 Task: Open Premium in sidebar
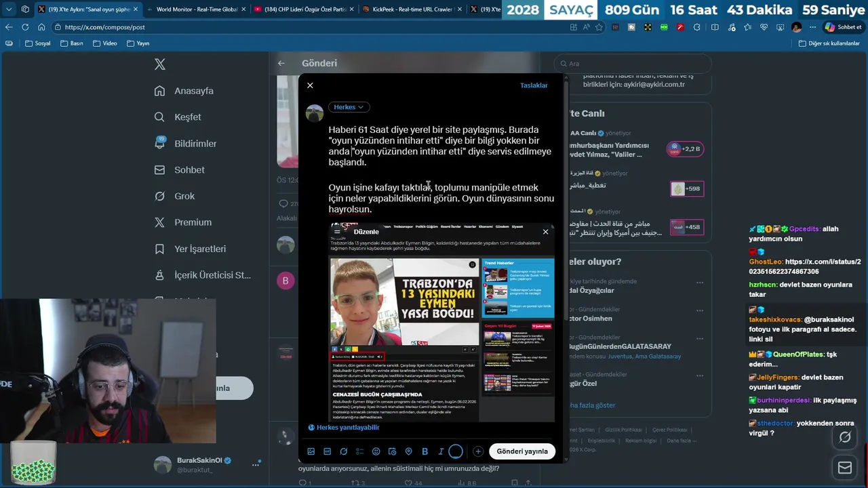[x=183, y=222]
